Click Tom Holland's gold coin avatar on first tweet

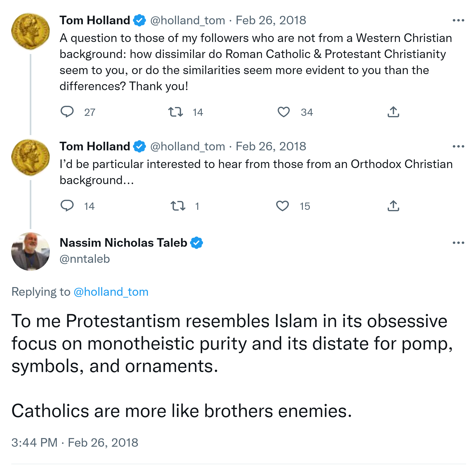(31, 31)
